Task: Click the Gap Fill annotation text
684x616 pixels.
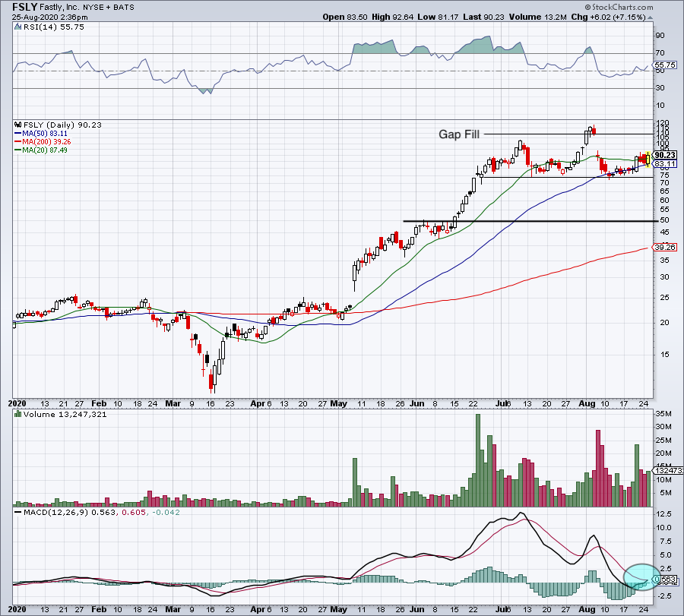Action: (459, 134)
